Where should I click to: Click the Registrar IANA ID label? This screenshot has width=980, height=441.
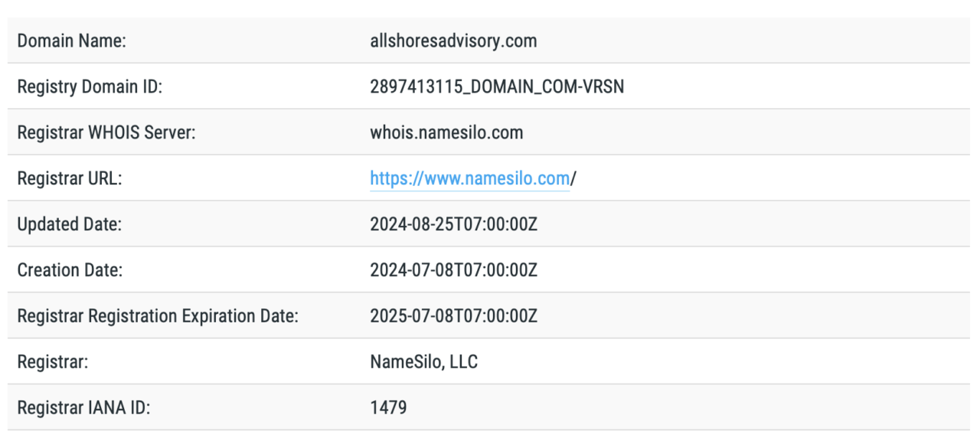coord(83,408)
